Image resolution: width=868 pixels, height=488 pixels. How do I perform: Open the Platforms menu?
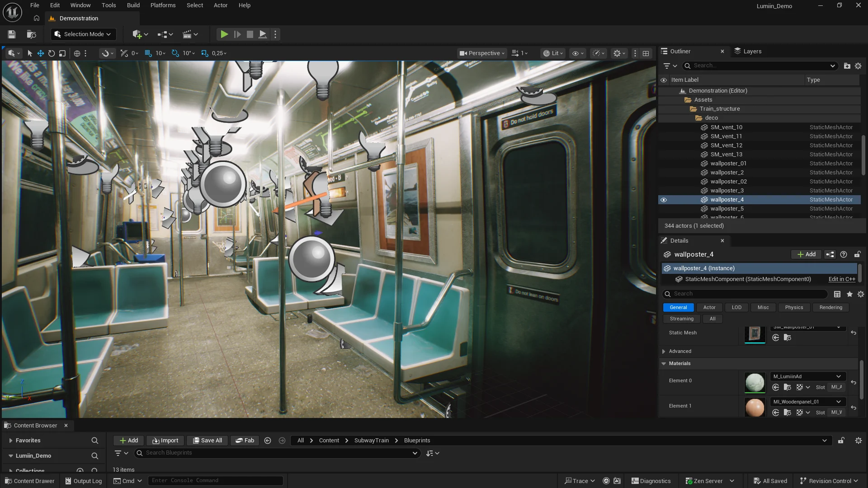163,5
